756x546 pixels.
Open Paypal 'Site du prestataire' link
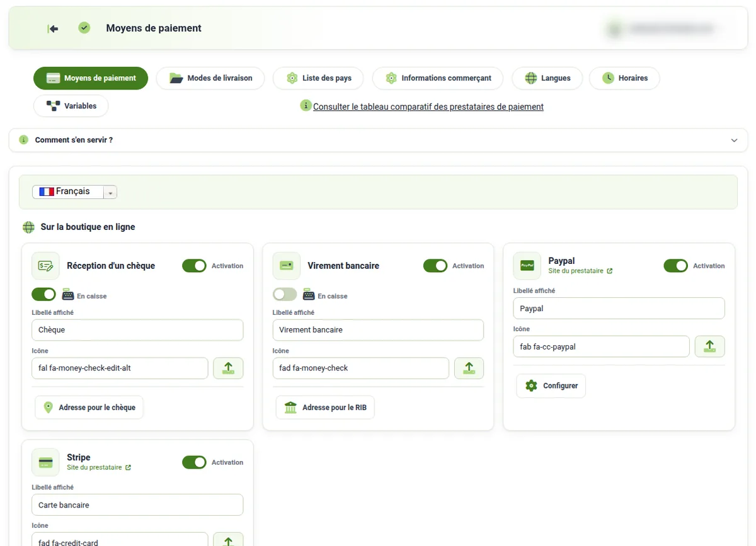580,271
